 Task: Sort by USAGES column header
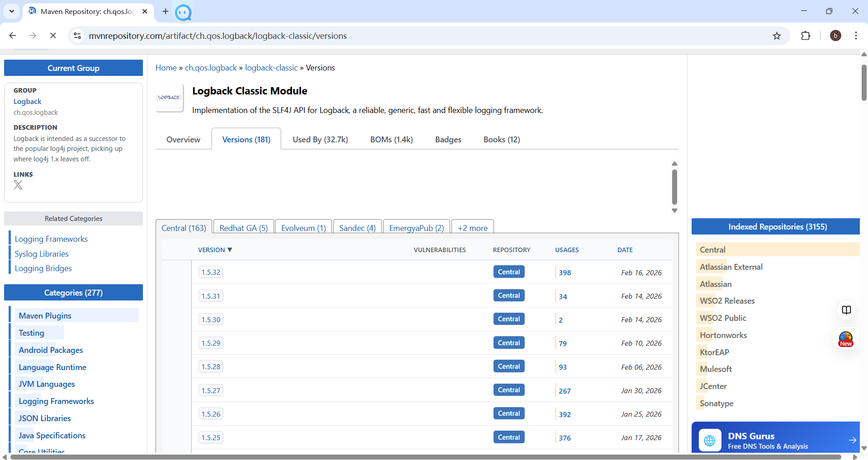click(x=567, y=250)
